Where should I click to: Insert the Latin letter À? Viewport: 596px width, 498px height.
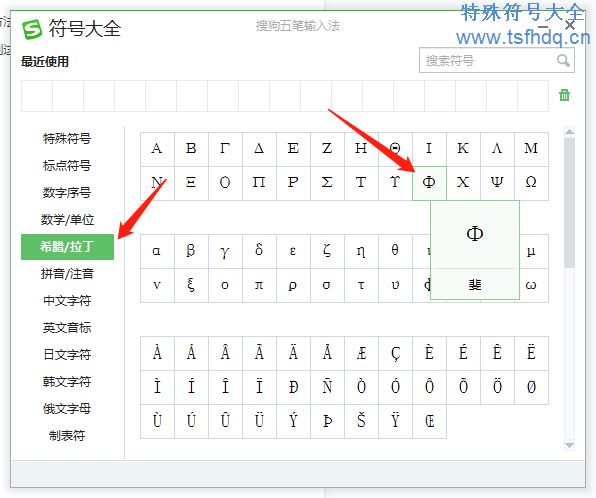tap(157, 354)
